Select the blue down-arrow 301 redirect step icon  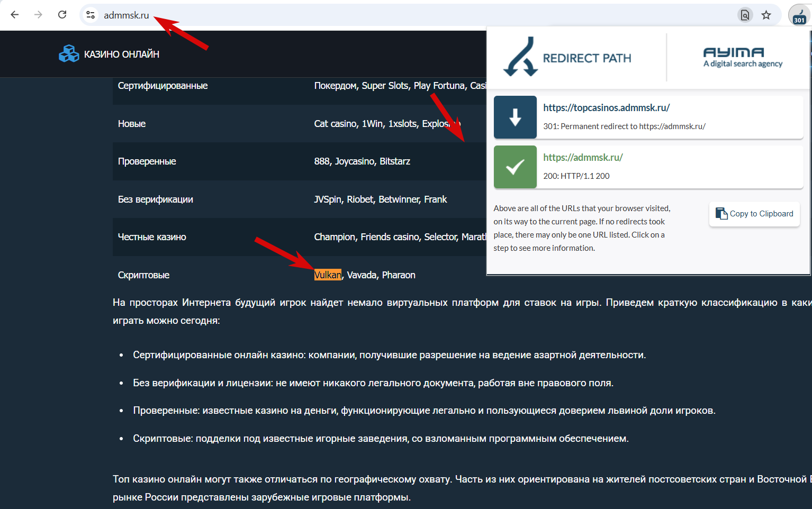tap(515, 117)
